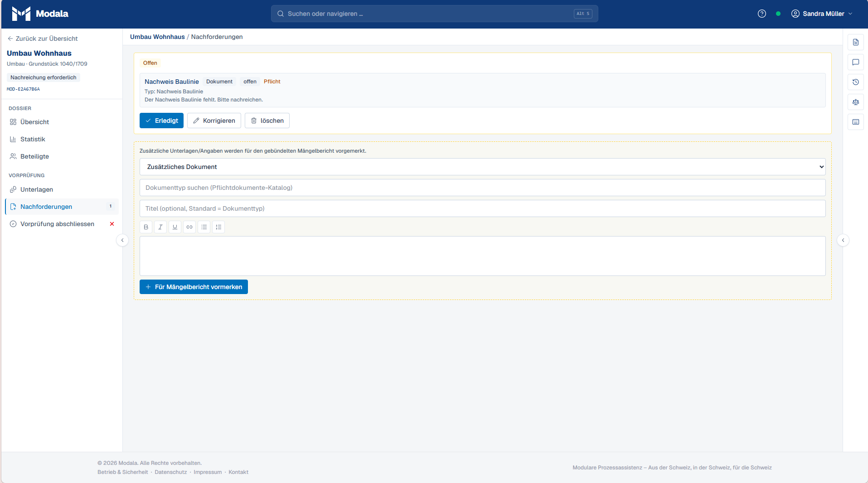Click Für Mängelbericht vormerken button
This screenshot has height=483, width=868.
[x=194, y=287]
